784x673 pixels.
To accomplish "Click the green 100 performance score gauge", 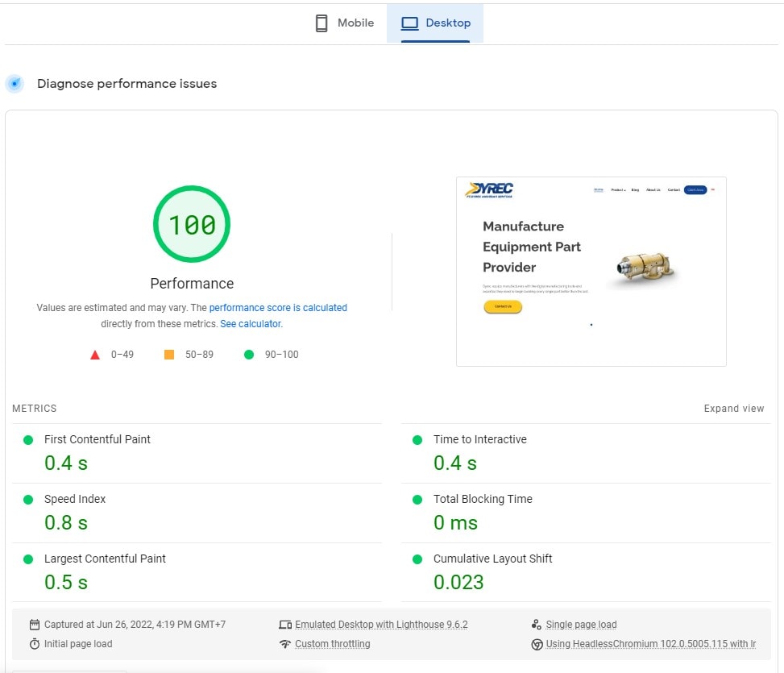I will pos(192,225).
